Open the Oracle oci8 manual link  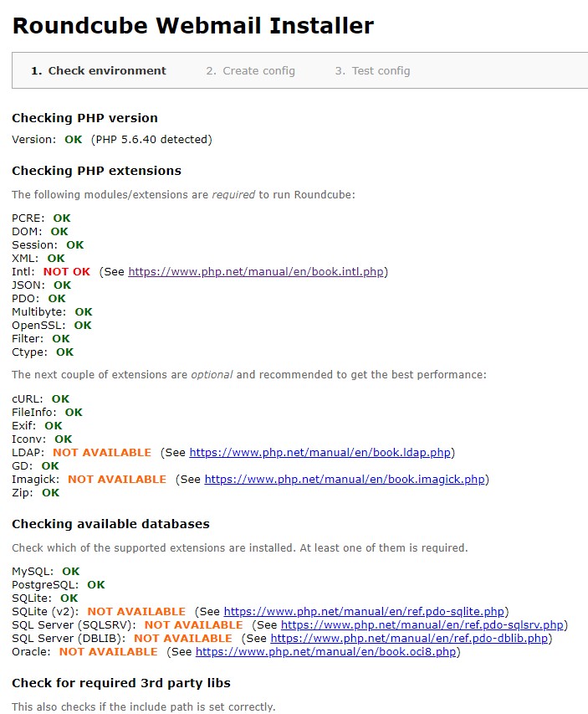coord(325,652)
